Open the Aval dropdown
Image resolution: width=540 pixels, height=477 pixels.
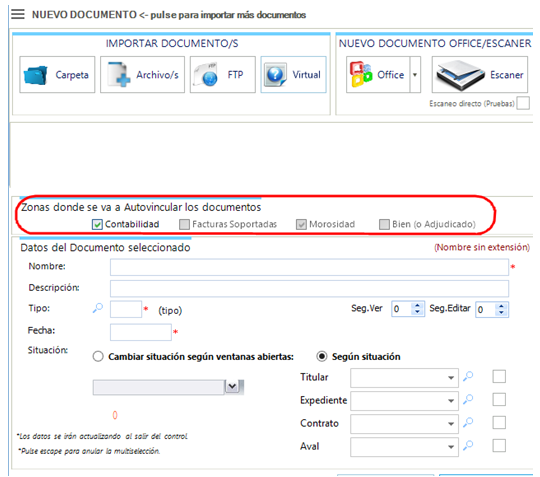pyautogui.click(x=404, y=447)
